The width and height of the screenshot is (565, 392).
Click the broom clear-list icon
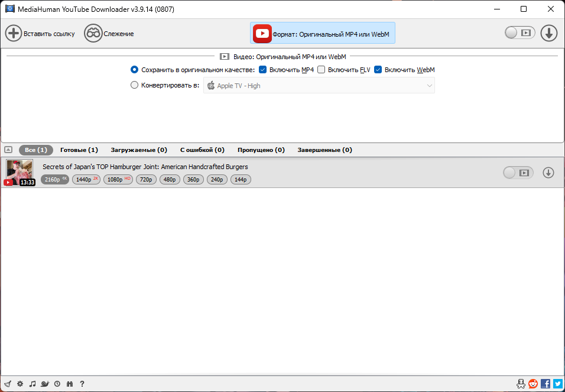point(8,384)
